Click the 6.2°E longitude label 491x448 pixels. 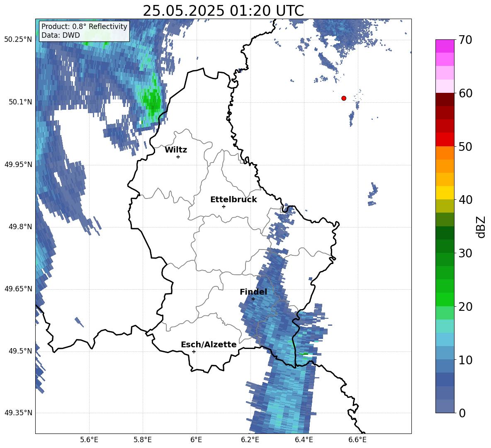pyautogui.click(x=250, y=440)
